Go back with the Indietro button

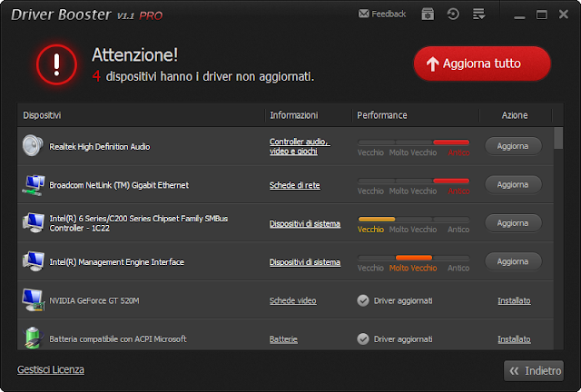534,370
